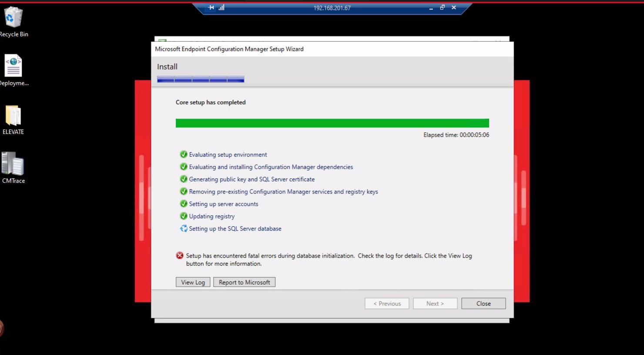Viewport: 644px width, 355px height.
Task: Select 'Evaluating and installing Configuration Manager dependencies' text
Action: pyautogui.click(x=271, y=167)
